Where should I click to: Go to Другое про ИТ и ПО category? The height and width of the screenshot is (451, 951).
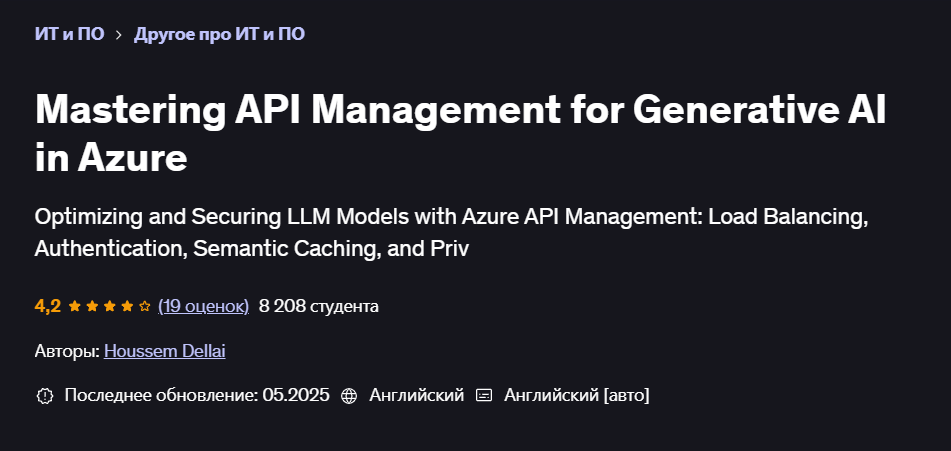pos(219,34)
